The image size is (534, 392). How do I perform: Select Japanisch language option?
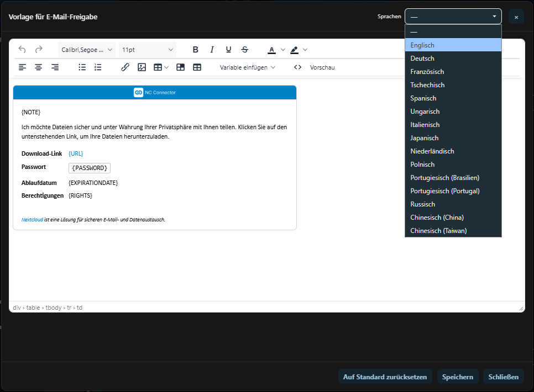[453, 138]
